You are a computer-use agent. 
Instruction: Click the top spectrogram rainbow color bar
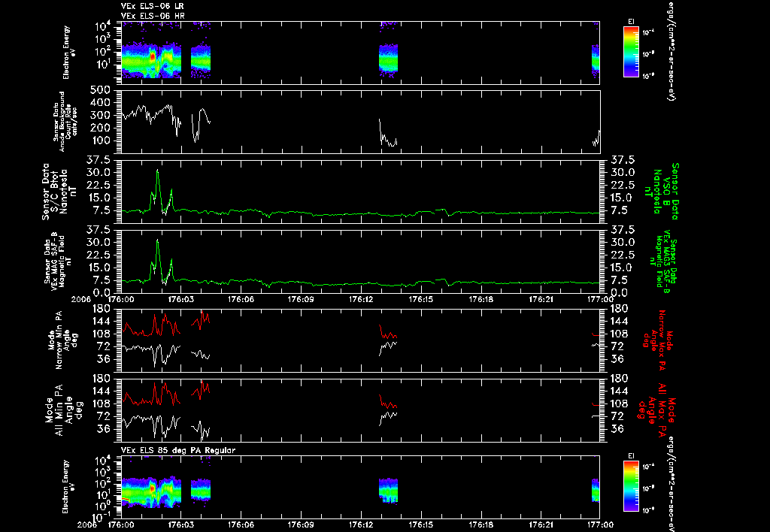(x=631, y=52)
